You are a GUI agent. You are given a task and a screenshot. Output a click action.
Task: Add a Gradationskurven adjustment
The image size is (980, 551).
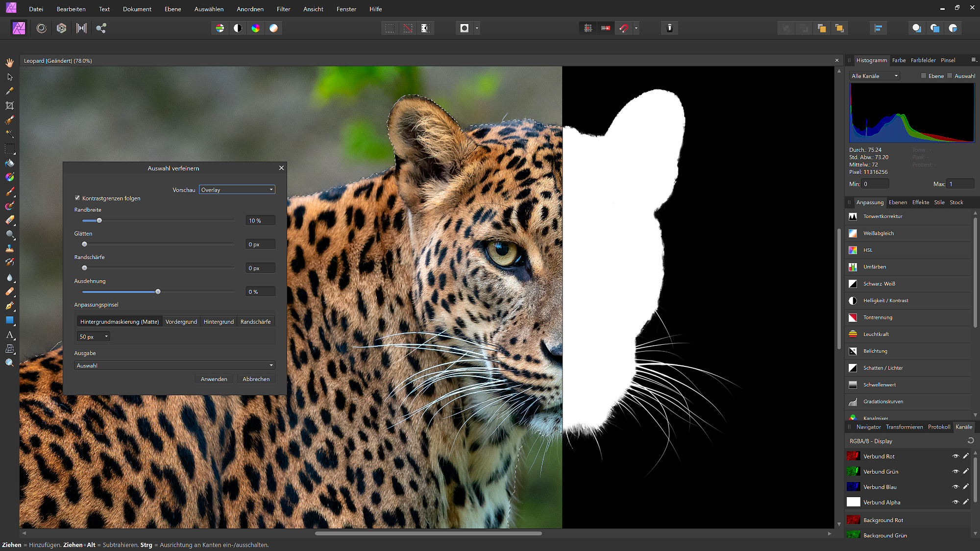click(x=908, y=402)
